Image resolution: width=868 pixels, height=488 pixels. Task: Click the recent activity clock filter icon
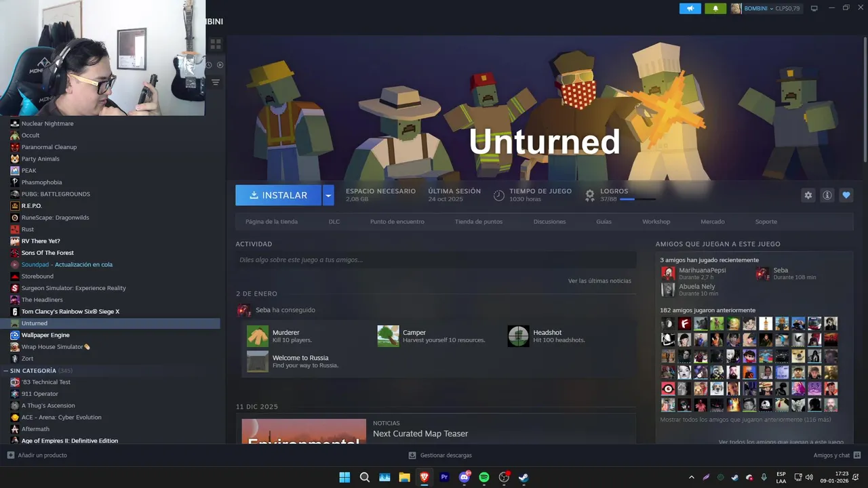209,65
